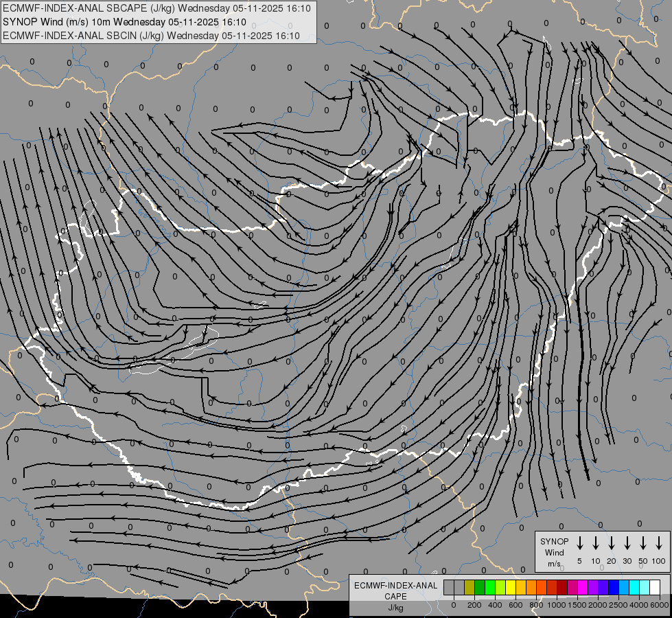The width and height of the screenshot is (672, 618).
Task: Select the lime-yellow swatch right of 400
Action: pyautogui.click(x=500, y=588)
